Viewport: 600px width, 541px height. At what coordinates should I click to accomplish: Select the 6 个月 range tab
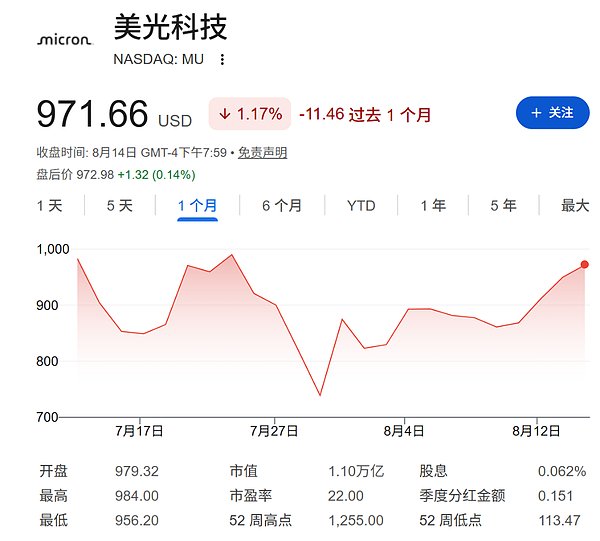282,206
